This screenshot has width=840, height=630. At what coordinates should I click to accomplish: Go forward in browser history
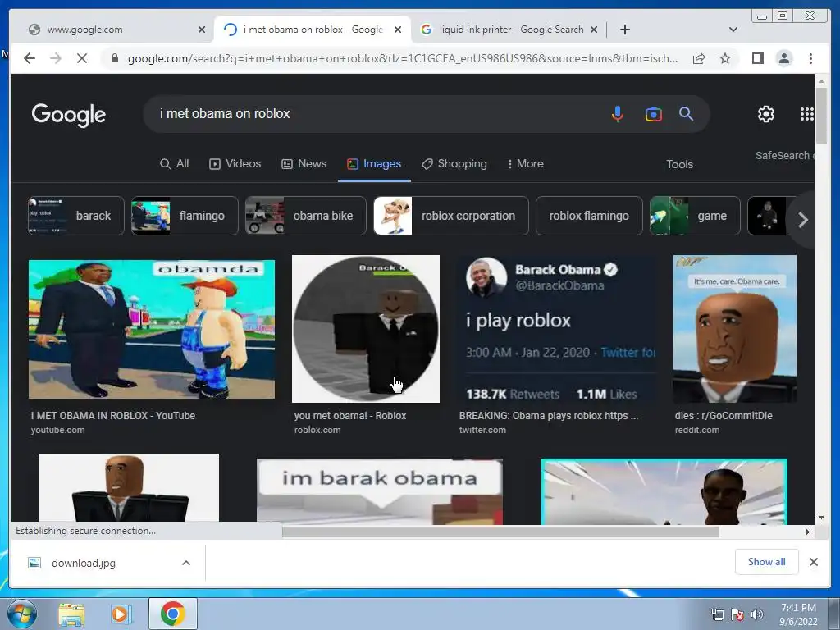pos(56,58)
